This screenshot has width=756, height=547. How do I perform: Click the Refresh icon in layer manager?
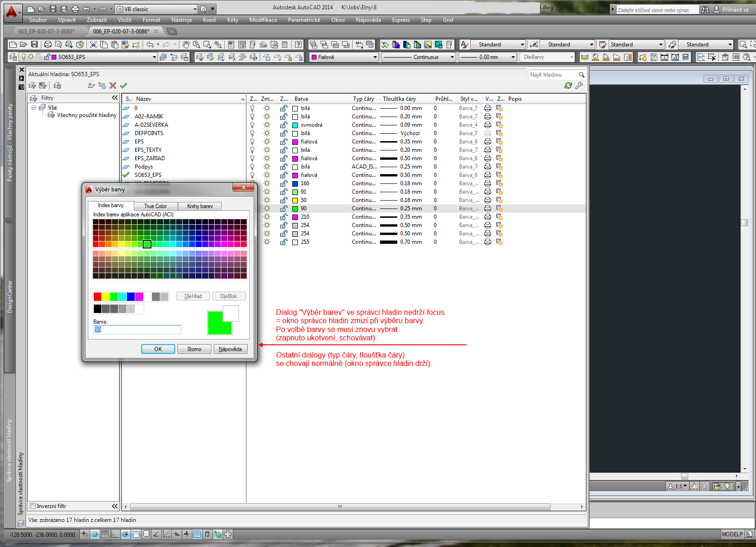click(x=568, y=85)
